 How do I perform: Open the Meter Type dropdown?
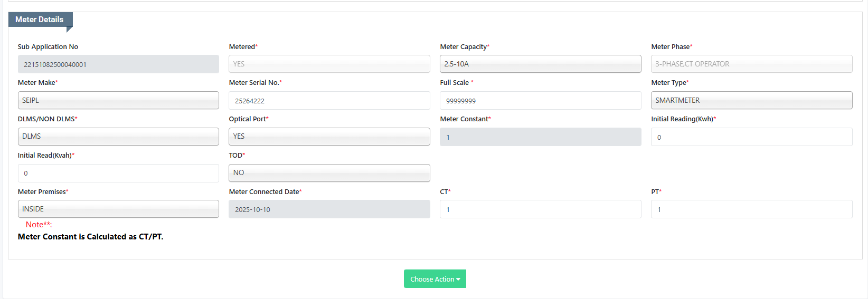click(751, 100)
